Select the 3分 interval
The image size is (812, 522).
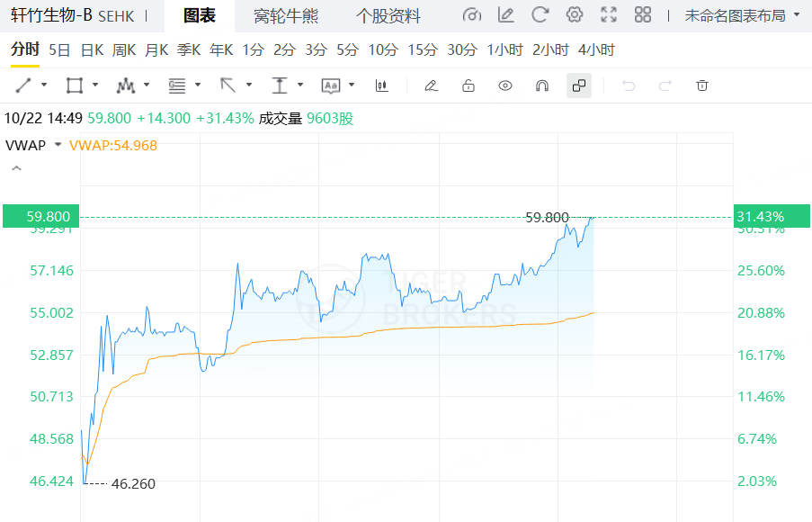(x=317, y=49)
